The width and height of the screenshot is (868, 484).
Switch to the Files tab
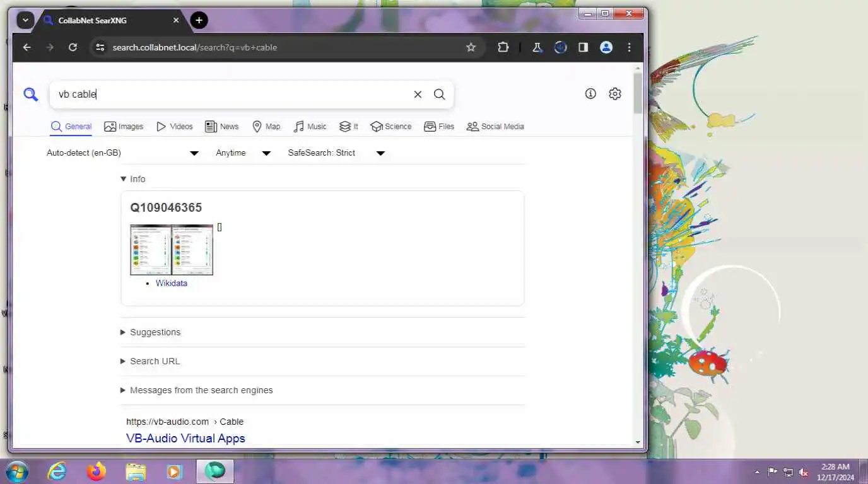[x=439, y=127]
